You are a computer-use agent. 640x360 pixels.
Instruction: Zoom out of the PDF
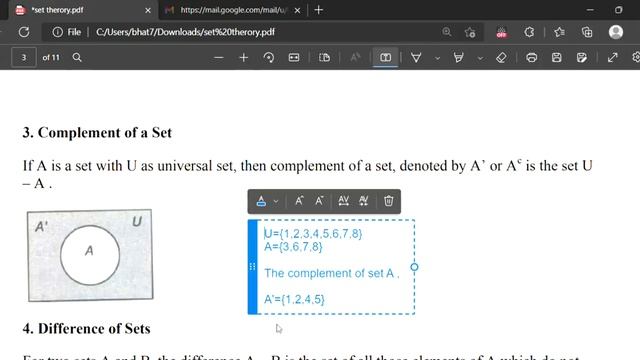click(219, 58)
